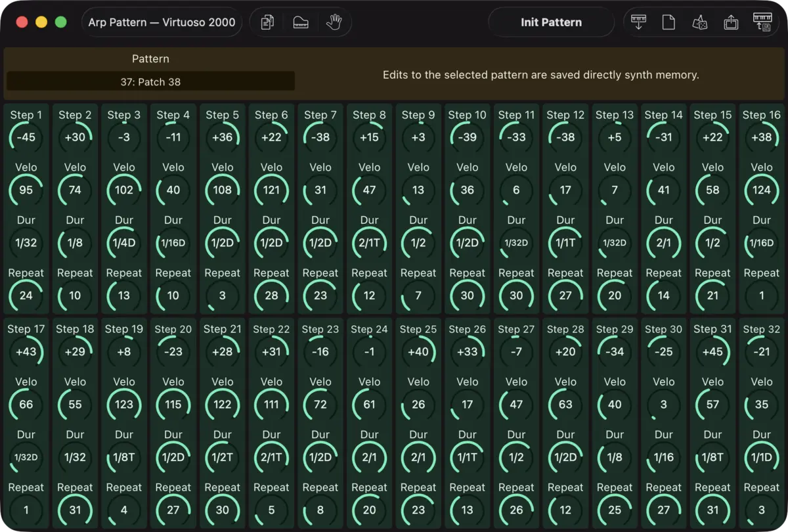This screenshot has width=788, height=532.
Task: Click the raised hand toolbar icon
Action: 334,22
